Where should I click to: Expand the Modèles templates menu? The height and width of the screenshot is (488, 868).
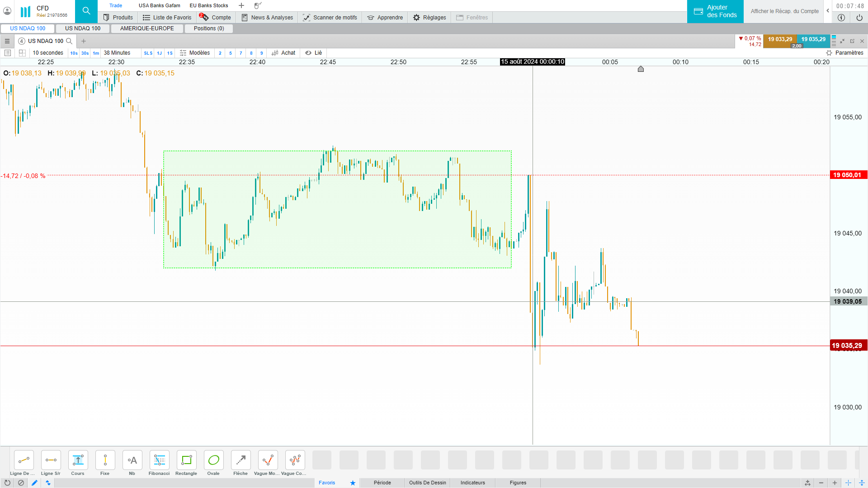[x=195, y=53]
